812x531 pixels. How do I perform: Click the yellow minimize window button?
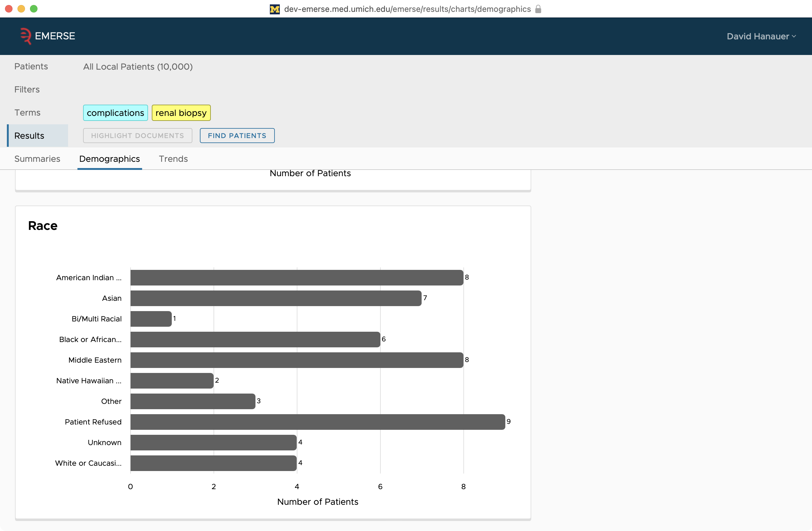point(21,9)
